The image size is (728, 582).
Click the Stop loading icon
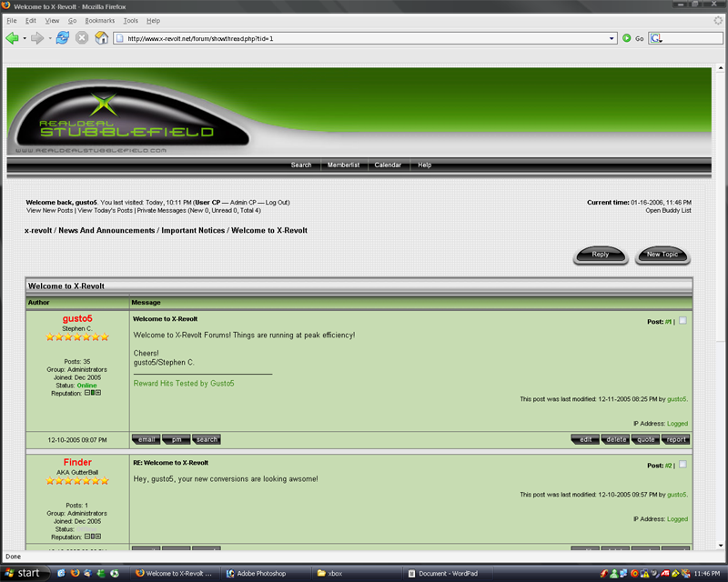82,38
